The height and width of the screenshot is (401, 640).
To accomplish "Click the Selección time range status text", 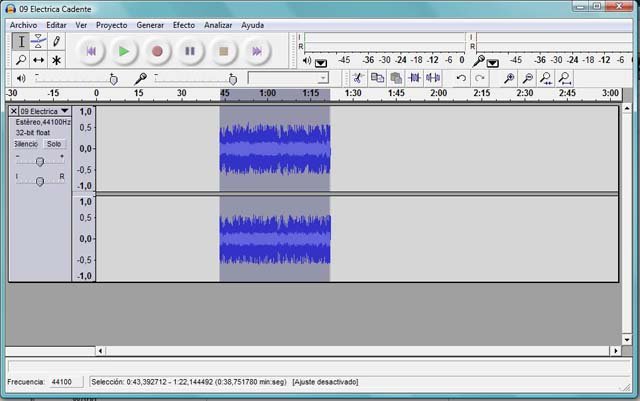I will point(189,382).
